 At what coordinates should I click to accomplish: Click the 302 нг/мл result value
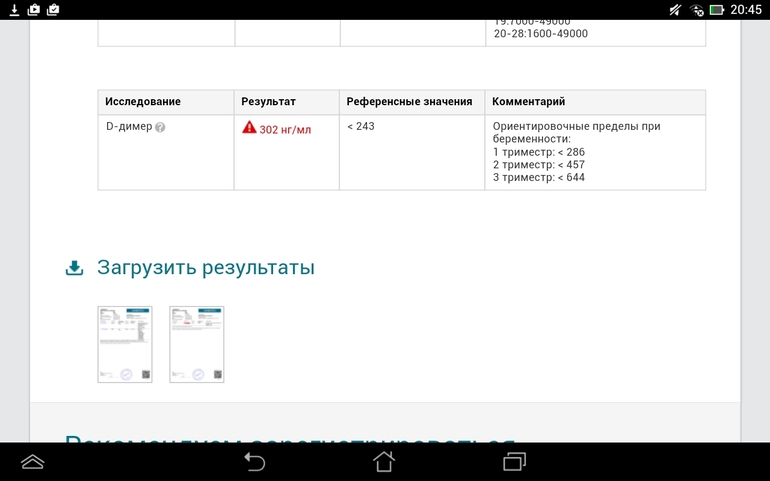[x=284, y=129]
